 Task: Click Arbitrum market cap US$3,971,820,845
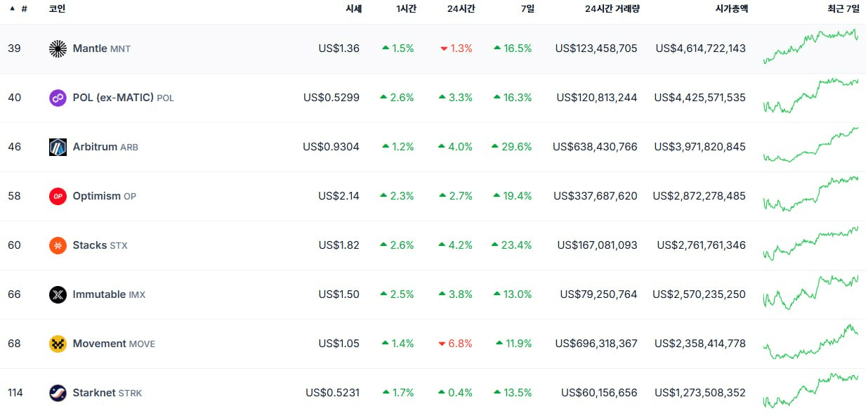coord(700,147)
